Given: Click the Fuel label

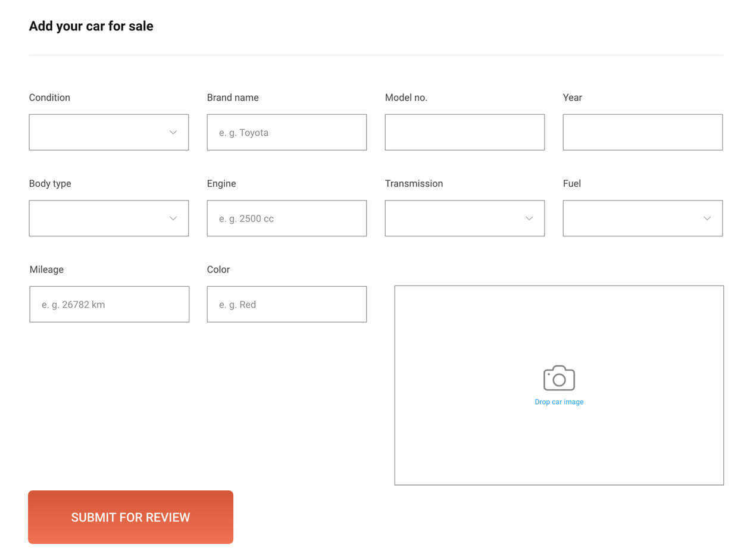Looking at the screenshot, I should pos(572,183).
